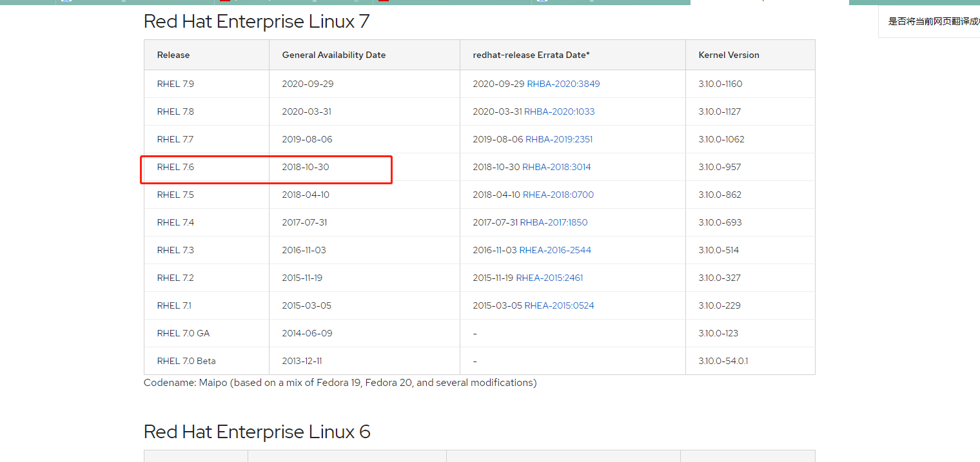Screen dimensions: 980x462
Task: Click RHEL 7.5 General Availability date 2018-04-10
Action: point(305,195)
